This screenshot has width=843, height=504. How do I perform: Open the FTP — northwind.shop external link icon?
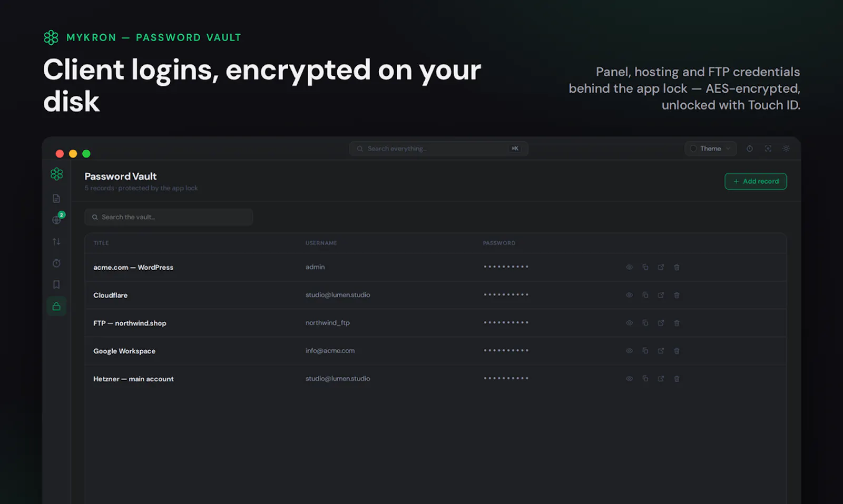coord(661,323)
